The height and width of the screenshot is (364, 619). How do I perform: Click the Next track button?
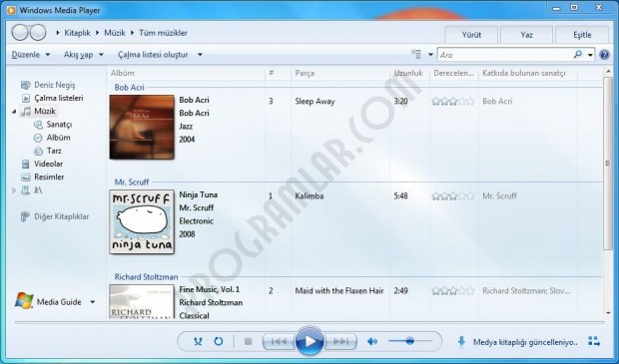(341, 341)
